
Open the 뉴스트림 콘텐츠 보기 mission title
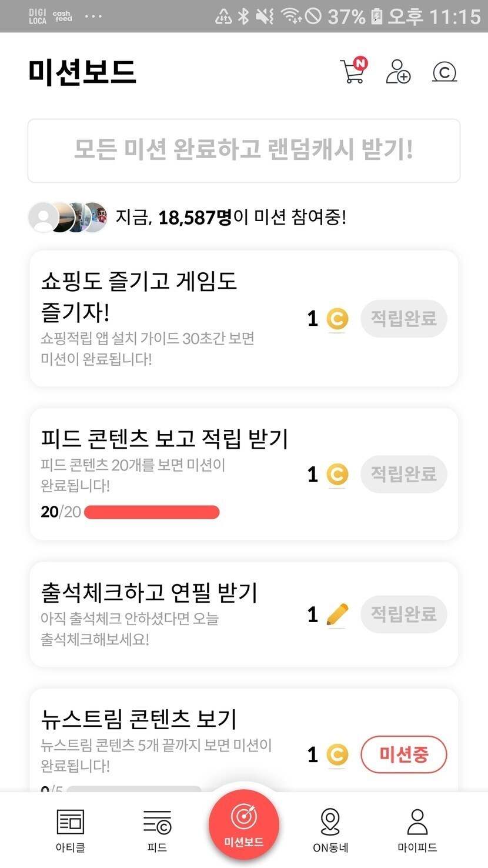pos(139,719)
